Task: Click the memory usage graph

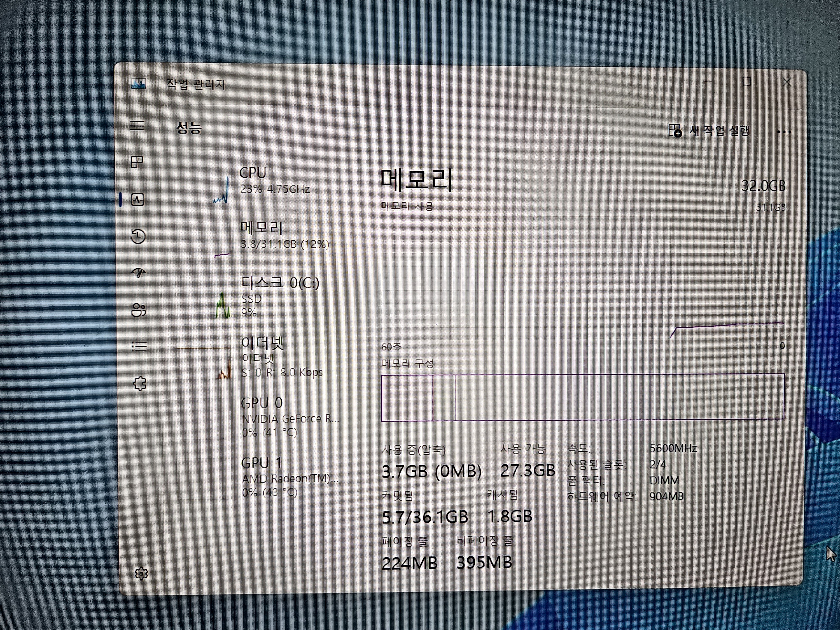Action: pyautogui.click(x=583, y=277)
